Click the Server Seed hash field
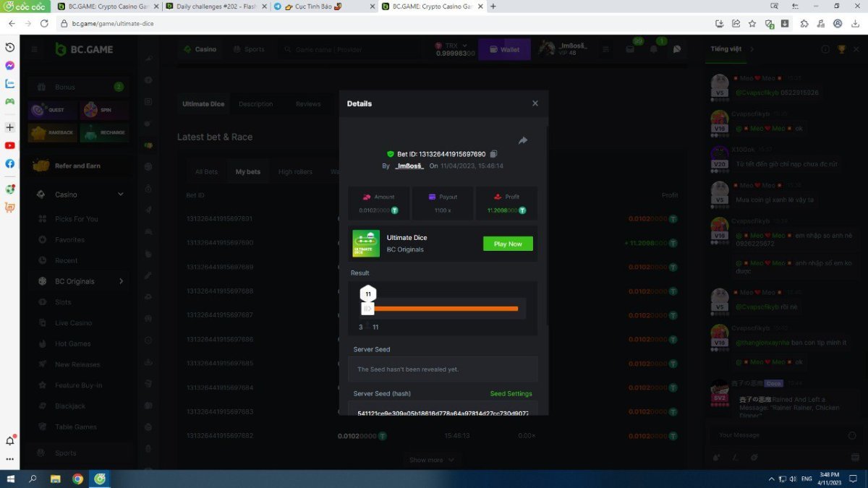 pos(443,413)
